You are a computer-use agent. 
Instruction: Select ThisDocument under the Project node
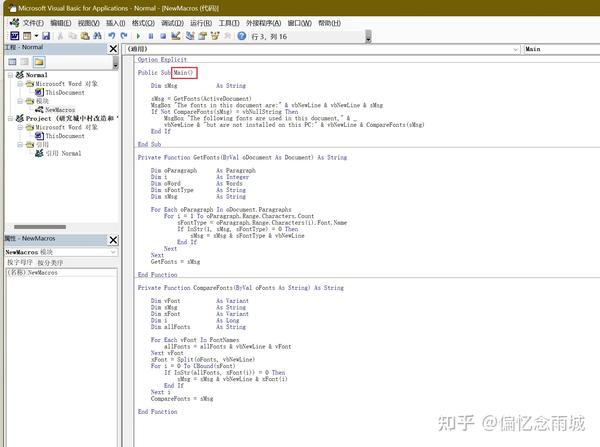pyautogui.click(x=65, y=136)
